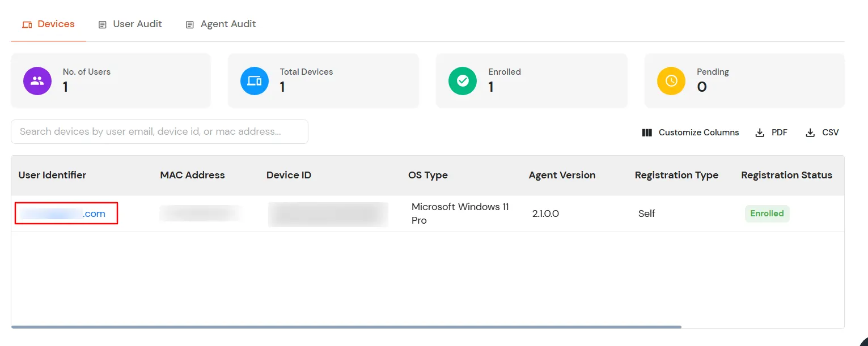The height and width of the screenshot is (346, 868).
Task: Click the User Audit tab icon
Action: click(103, 25)
